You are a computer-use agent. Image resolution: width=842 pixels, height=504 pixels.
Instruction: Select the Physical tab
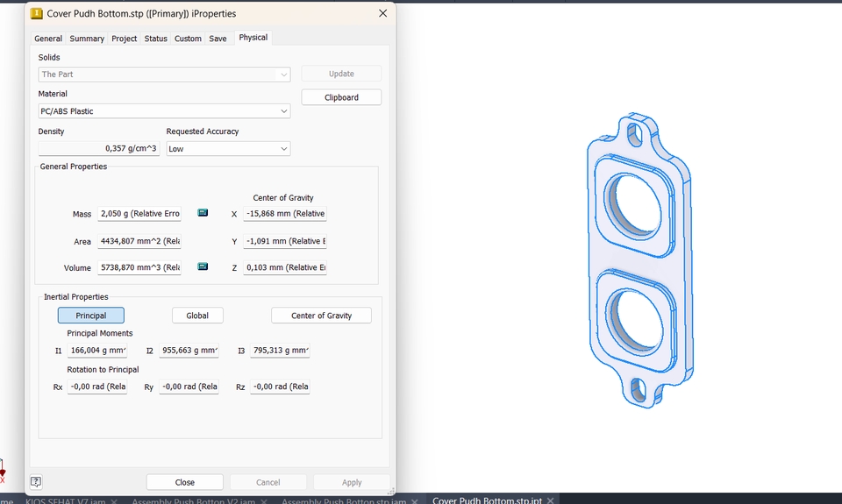pos(253,38)
